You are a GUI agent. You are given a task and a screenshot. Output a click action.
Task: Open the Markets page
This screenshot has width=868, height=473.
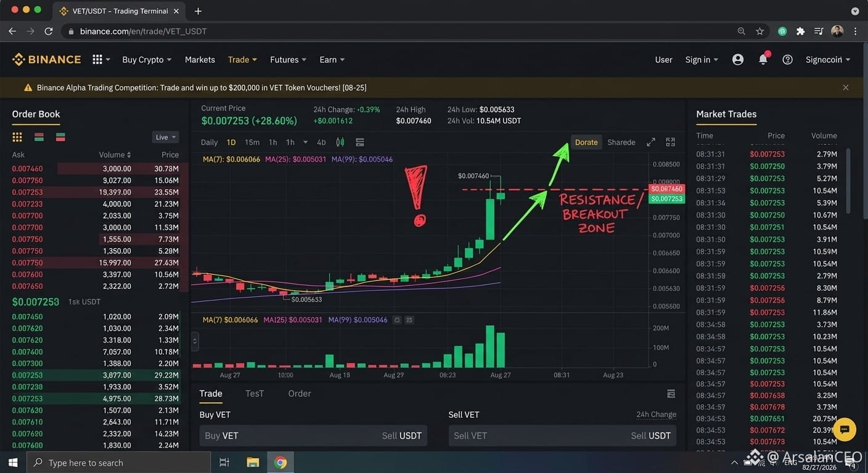(x=200, y=60)
